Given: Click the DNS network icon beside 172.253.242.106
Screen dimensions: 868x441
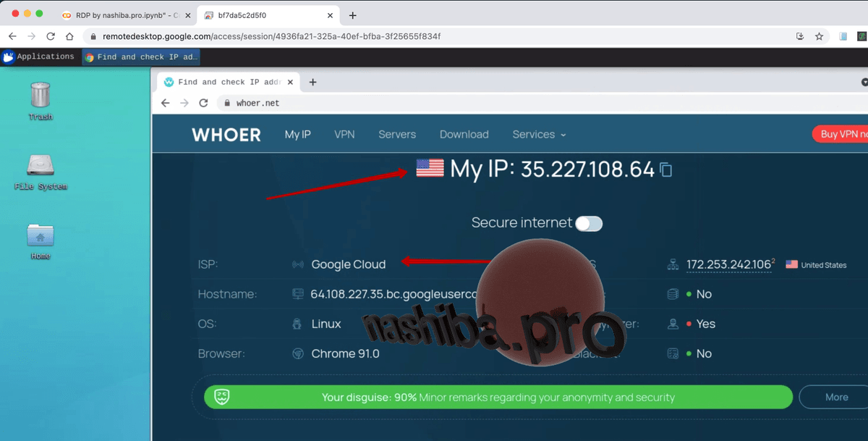Looking at the screenshot, I should point(673,265).
